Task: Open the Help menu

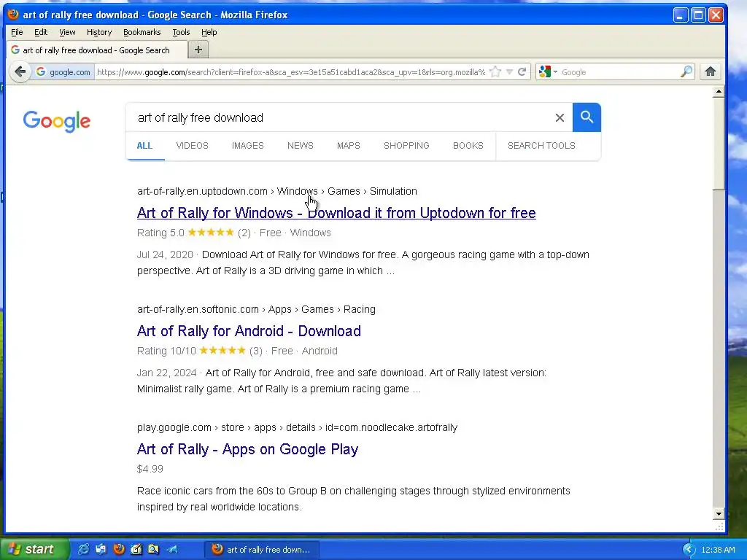Action: [209, 32]
